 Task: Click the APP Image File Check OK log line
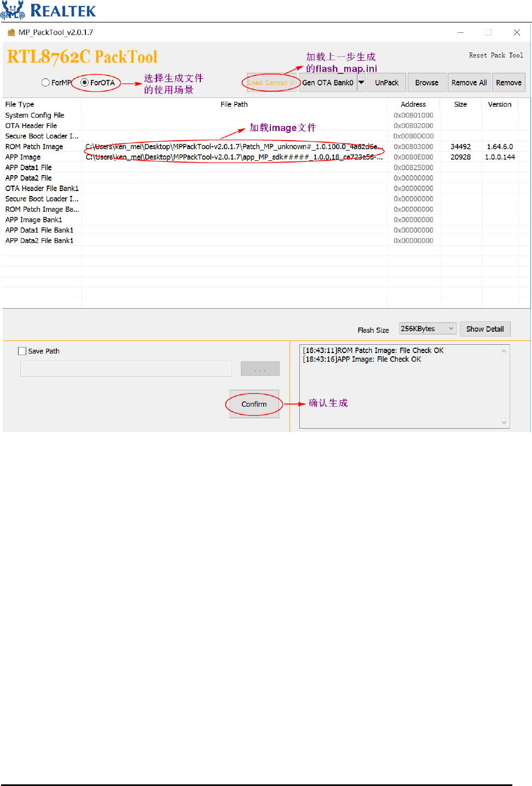[x=362, y=359]
